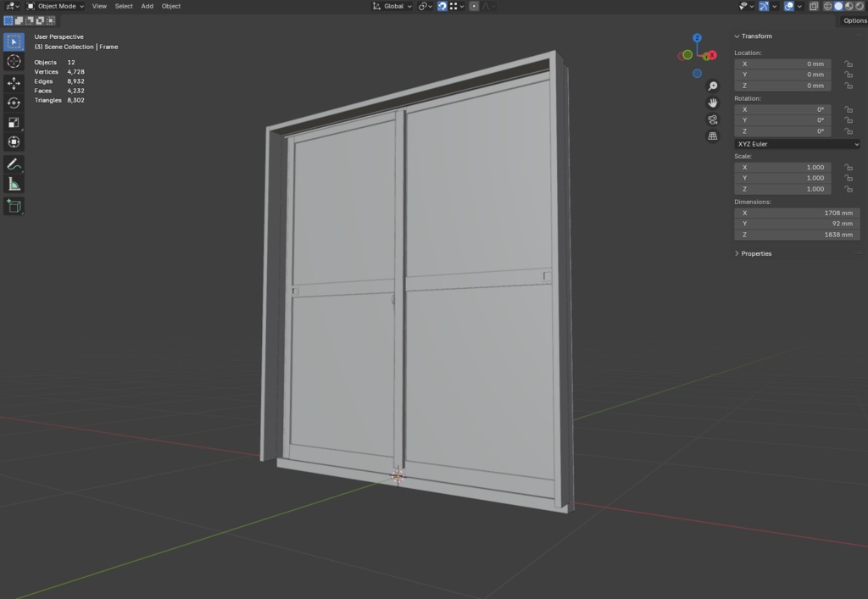Set selection mode to Intersect
868x599 pixels.
50,20
